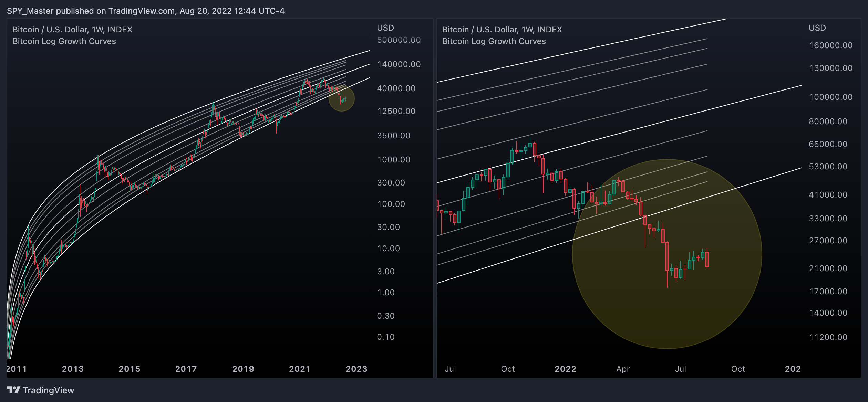This screenshot has width=868, height=402.
Task: Click the 33000.00 price label on right axis
Action: pos(828,219)
